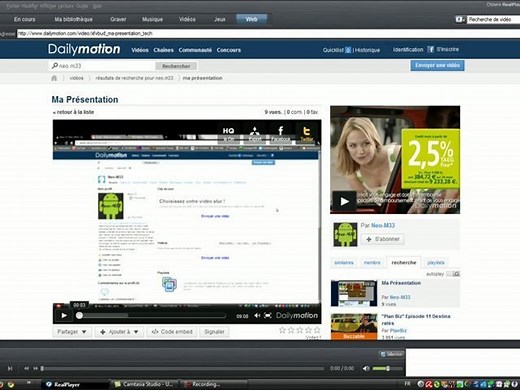Open the Chaînes menu

tap(163, 50)
